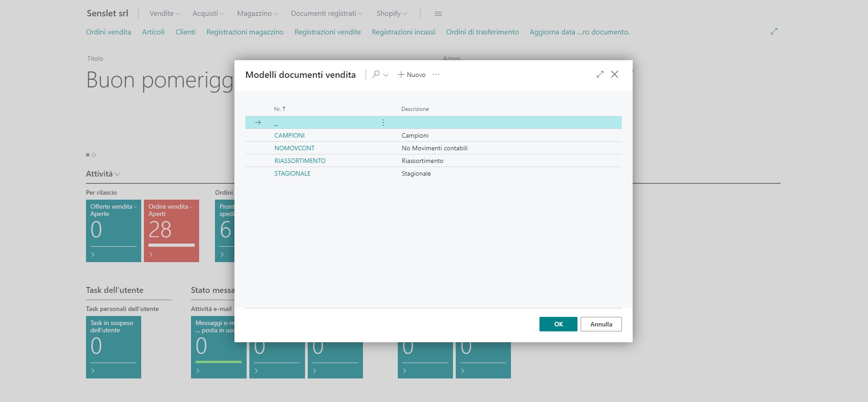Click the plus Nuovo button
Image resolution: width=868 pixels, height=402 pixels.
coord(411,75)
